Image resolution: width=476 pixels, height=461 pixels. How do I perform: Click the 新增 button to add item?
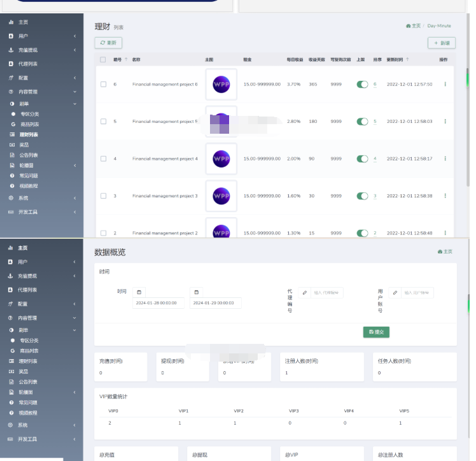441,43
